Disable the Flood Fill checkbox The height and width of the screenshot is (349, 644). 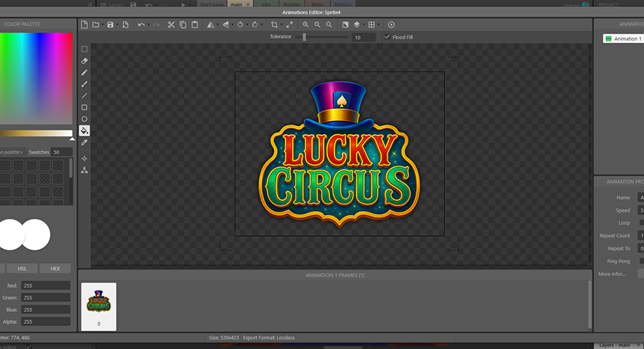(387, 37)
